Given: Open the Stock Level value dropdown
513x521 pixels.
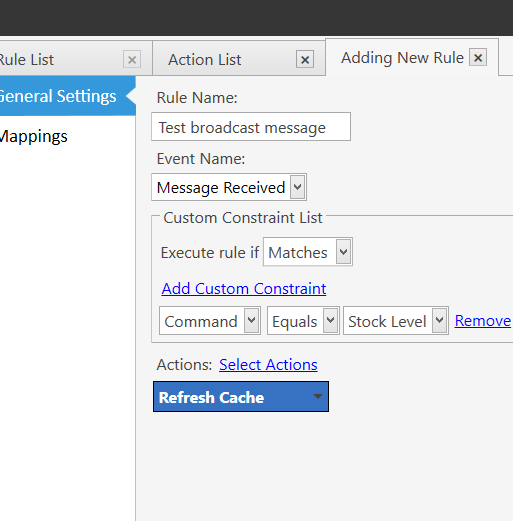Looking at the screenshot, I should point(396,321).
